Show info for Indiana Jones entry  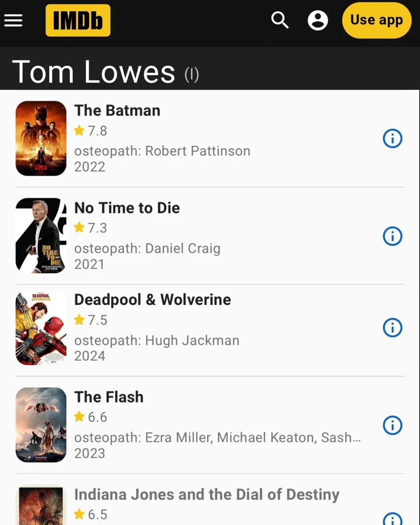[x=392, y=519]
